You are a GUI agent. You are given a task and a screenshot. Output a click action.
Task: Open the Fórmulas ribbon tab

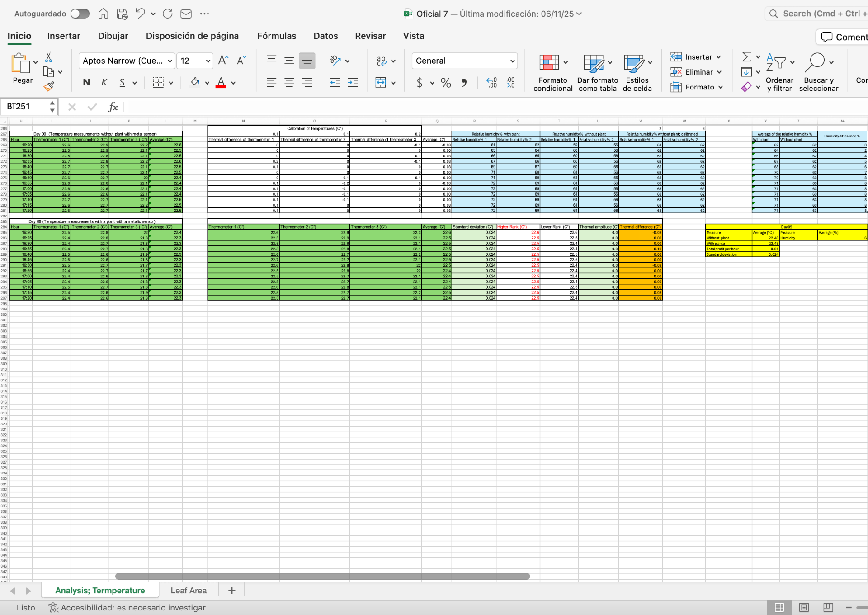(277, 36)
